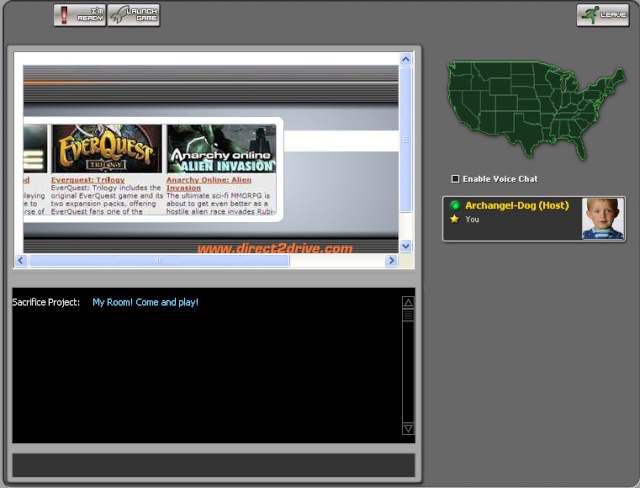
Task: Click the browser pane's vertical scrollbar thumb
Action: click(x=405, y=140)
